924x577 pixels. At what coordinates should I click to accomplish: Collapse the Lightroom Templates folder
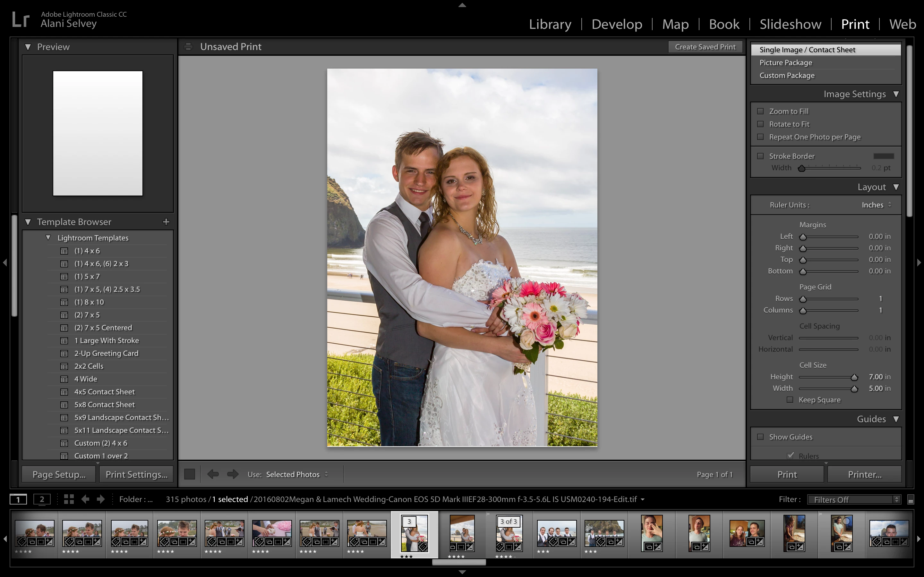tap(48, 237)
